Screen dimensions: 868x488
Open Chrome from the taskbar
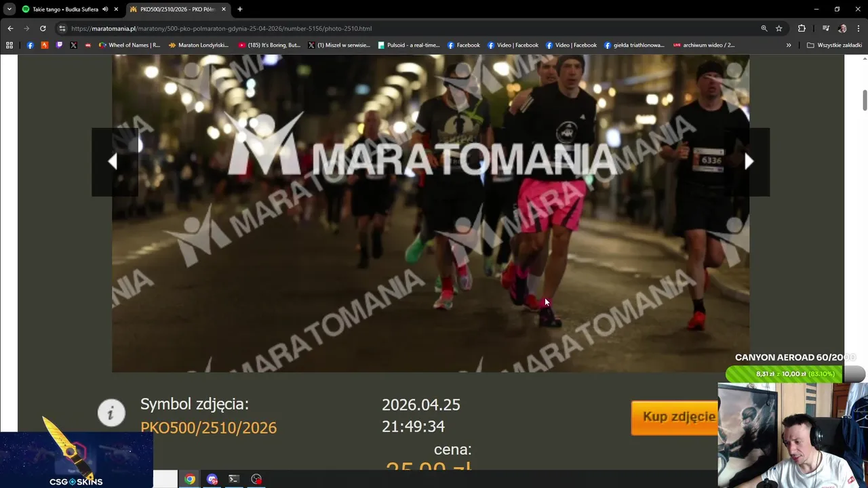[x=190, y=479]
